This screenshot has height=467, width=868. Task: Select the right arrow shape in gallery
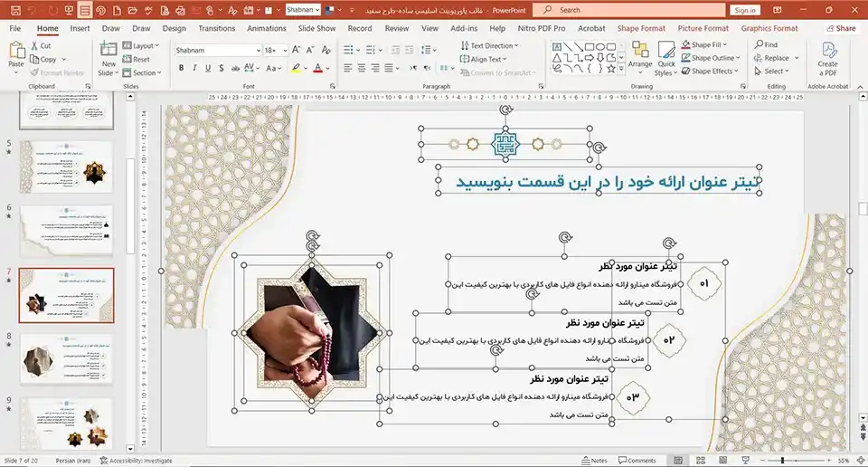point(590,58)
